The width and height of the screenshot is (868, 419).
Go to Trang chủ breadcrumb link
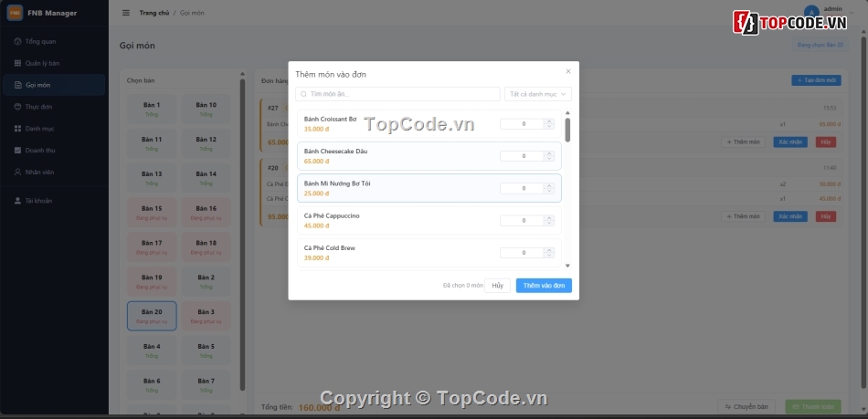pyautogui.click(x=153, y=13)
